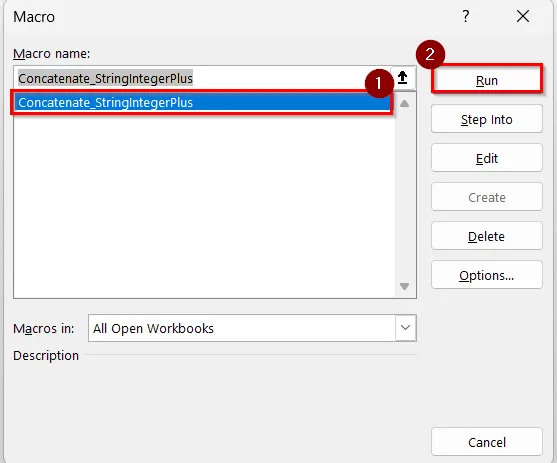Click Step Into button
This screenshot has width=557, height=463.
point(487,119)
